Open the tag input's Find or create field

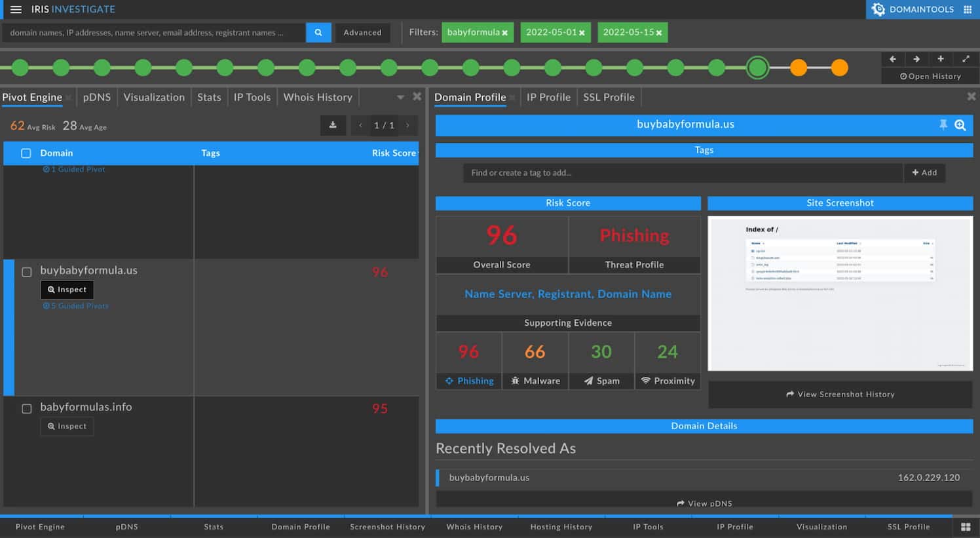point(681,172)
